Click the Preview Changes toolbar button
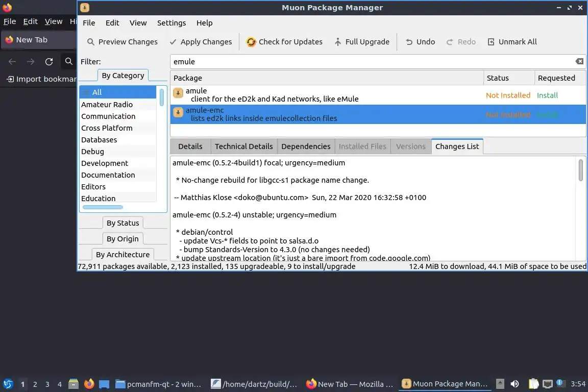Image resolution: width=588 pixels, height=392 pixels. 122,42
